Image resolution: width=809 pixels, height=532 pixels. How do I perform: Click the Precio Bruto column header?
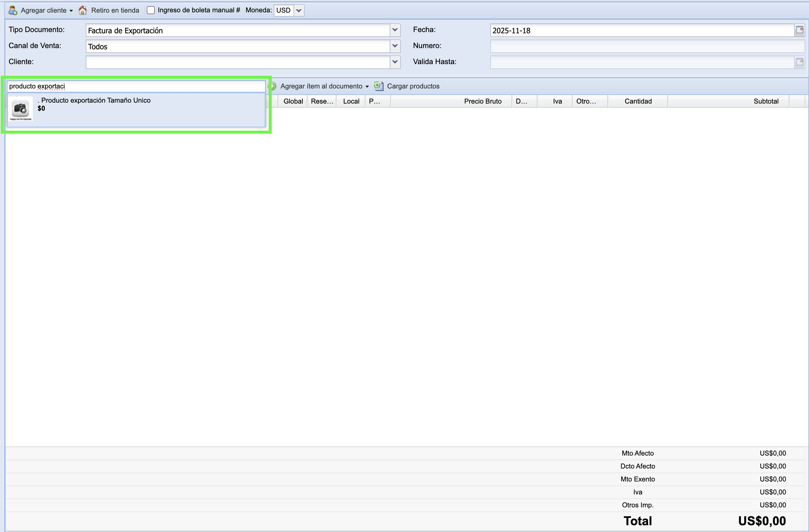pyautogui.click(x=482, y=101)
